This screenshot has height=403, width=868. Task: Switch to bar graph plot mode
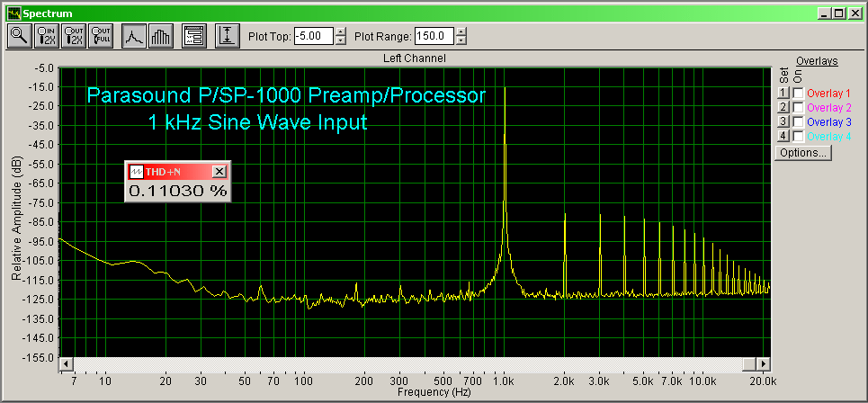161,36
